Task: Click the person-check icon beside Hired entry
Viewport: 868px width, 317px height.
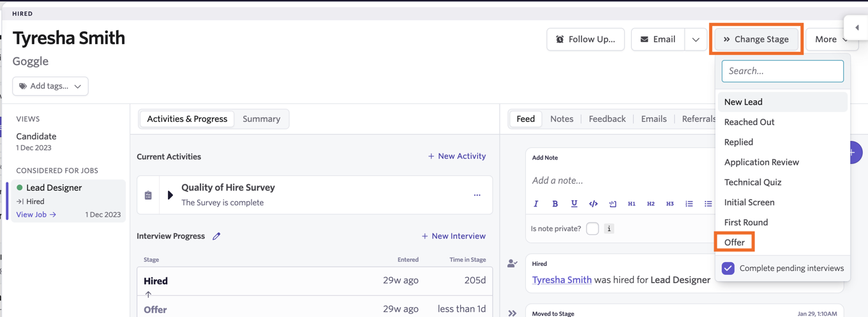Action: (512, 263)
